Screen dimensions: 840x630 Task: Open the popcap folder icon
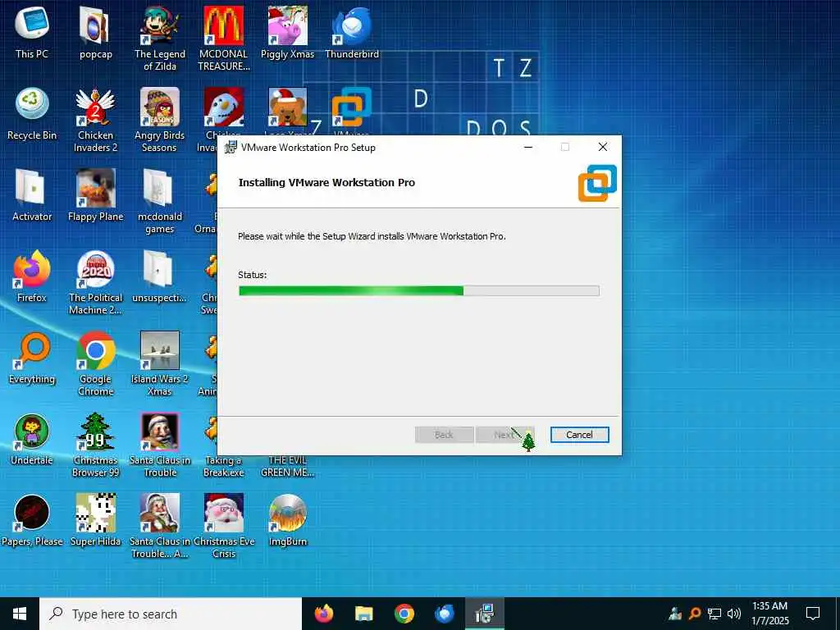(x=95, y=32)
